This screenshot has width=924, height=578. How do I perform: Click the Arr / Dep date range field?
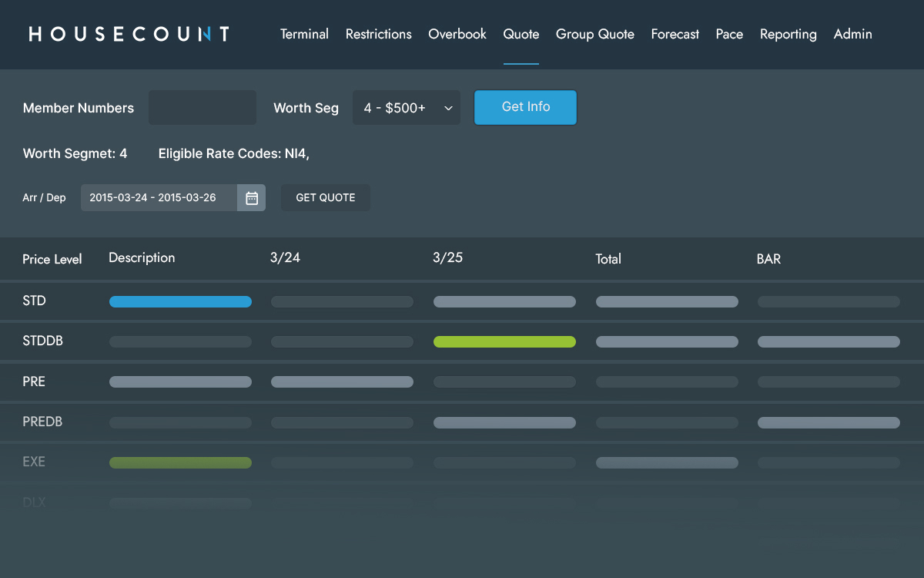point(159,198)
